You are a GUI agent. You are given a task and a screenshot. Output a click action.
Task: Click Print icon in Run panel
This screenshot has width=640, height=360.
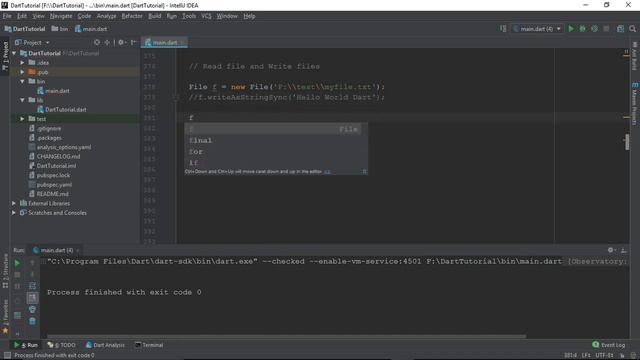pyautogui.click(x=32, y=310)
